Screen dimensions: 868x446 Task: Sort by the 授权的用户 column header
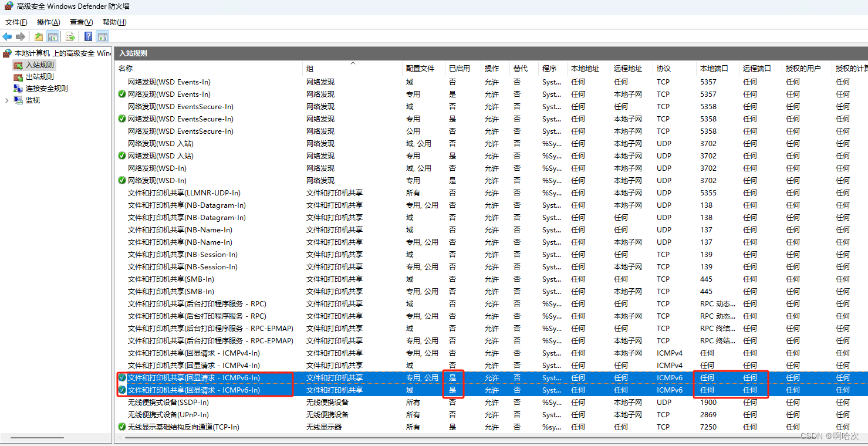pos(803,69)
